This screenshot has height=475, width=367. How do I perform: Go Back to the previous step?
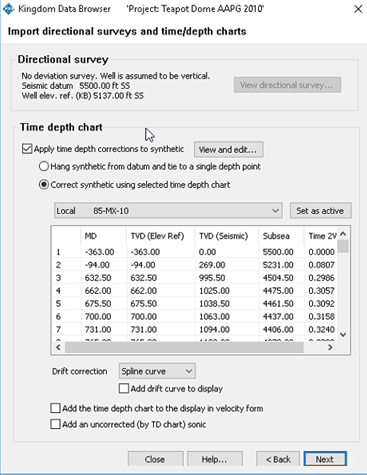(x=278, y=459)
